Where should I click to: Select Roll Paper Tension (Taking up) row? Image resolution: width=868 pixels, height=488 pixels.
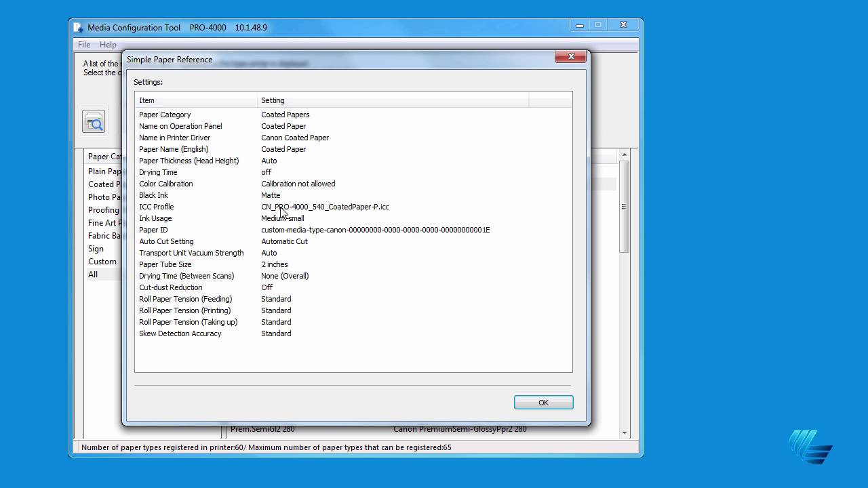click(353, 322)
